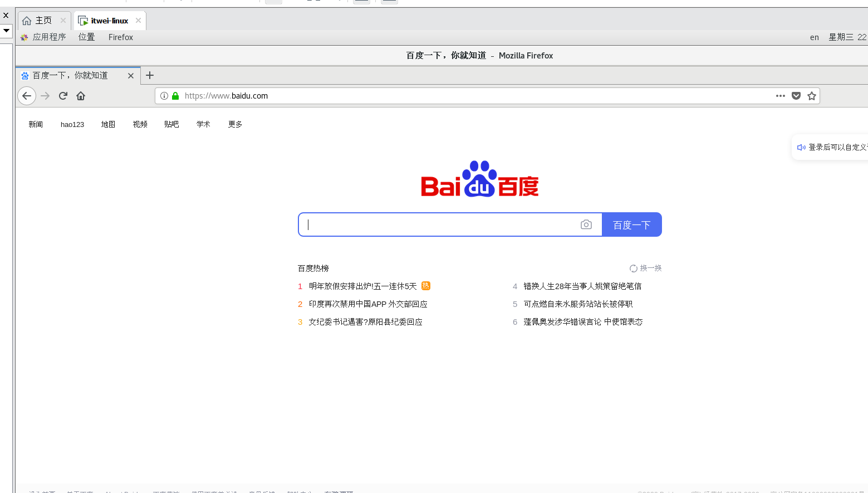Image resolution: width=868 pixels, height=493 pixels.
Task: Click the 热 badge on first hot item
Action: pyautogui.click(x=426, y=286)
